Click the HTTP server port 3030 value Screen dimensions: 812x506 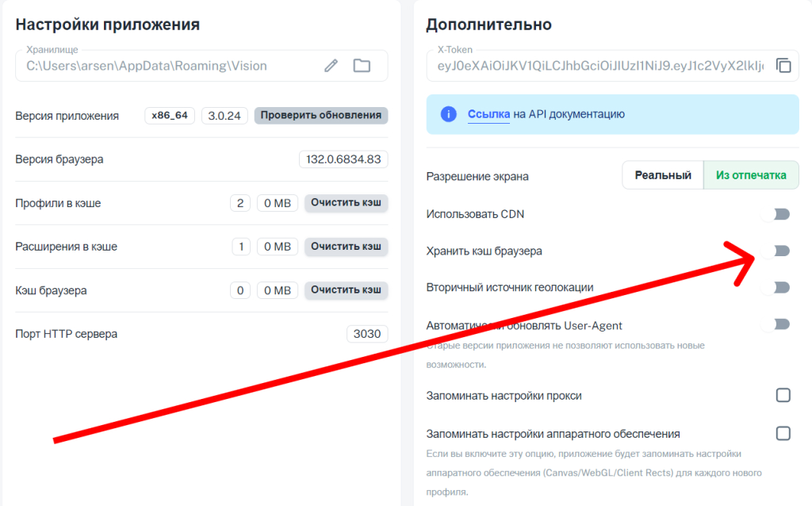click(x=367, y=334)
